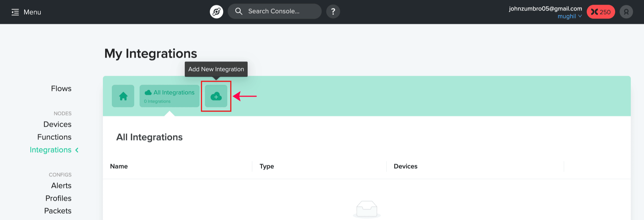Image resolution: width=644 pixels, height=220 pixels.
Task: Click the johnzumbro05@gmail.com account text
Action: 545,9
